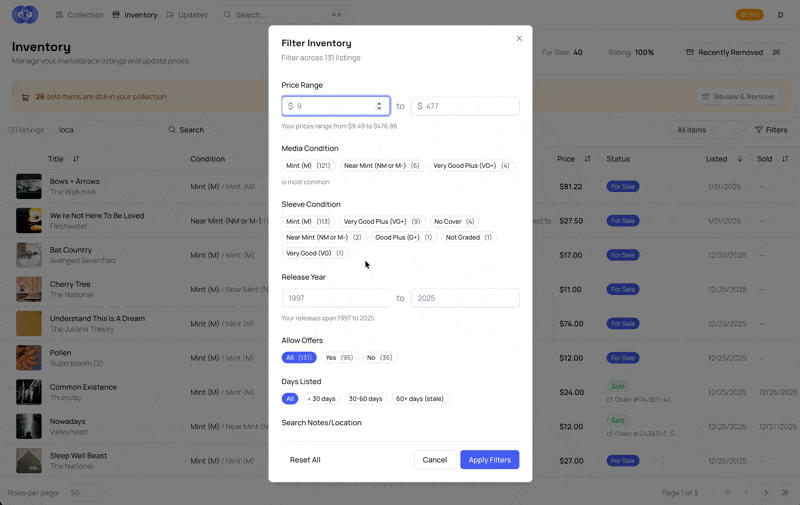Click the Sold column sort icon
The height and width of the screenshot is (505, 800).
coord(785,159)
